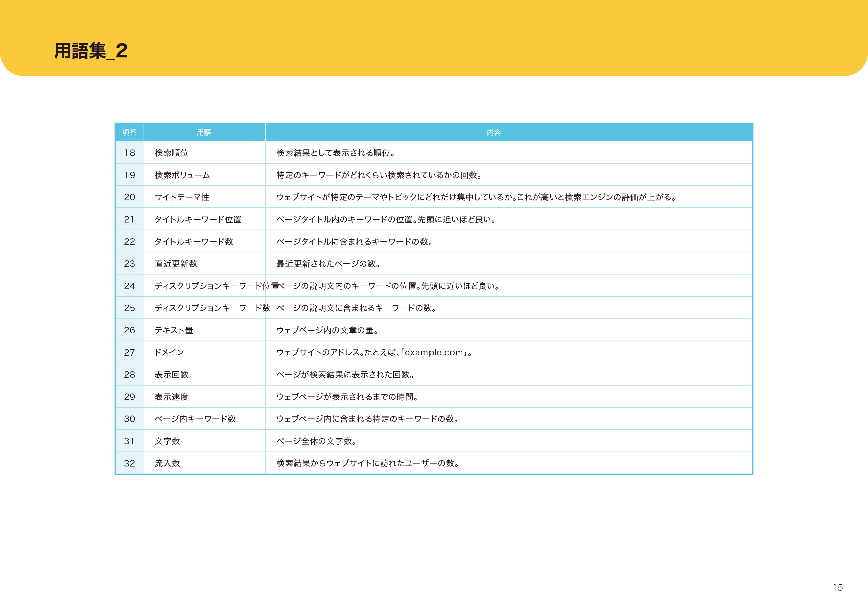This screenshot has width=868, height=614.
Task: Click description ウェブページ内の文章の量。
Action: click(x=328, y=330)
